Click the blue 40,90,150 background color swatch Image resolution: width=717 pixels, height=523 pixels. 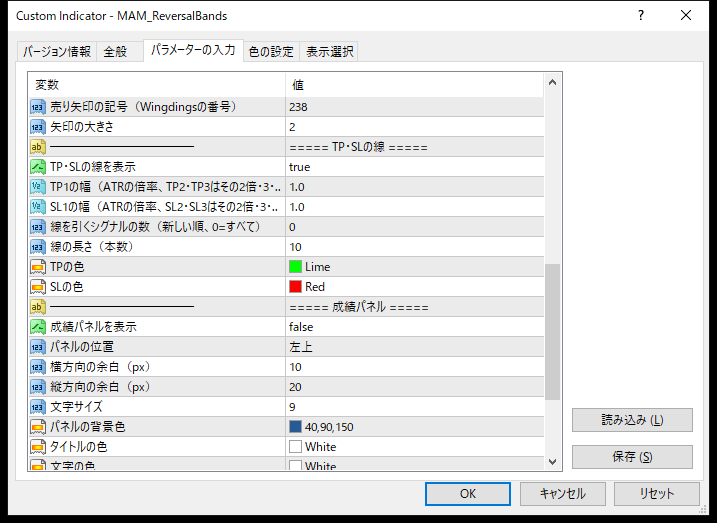[295, 427]
